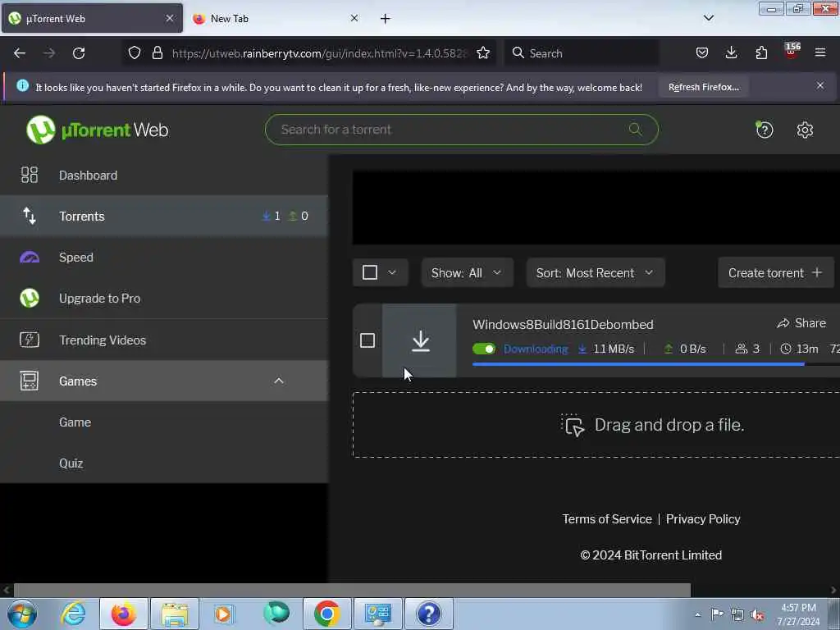Open the Show: All filter dropdown
This screenshot has height=630, width=840.
(467, 272)
